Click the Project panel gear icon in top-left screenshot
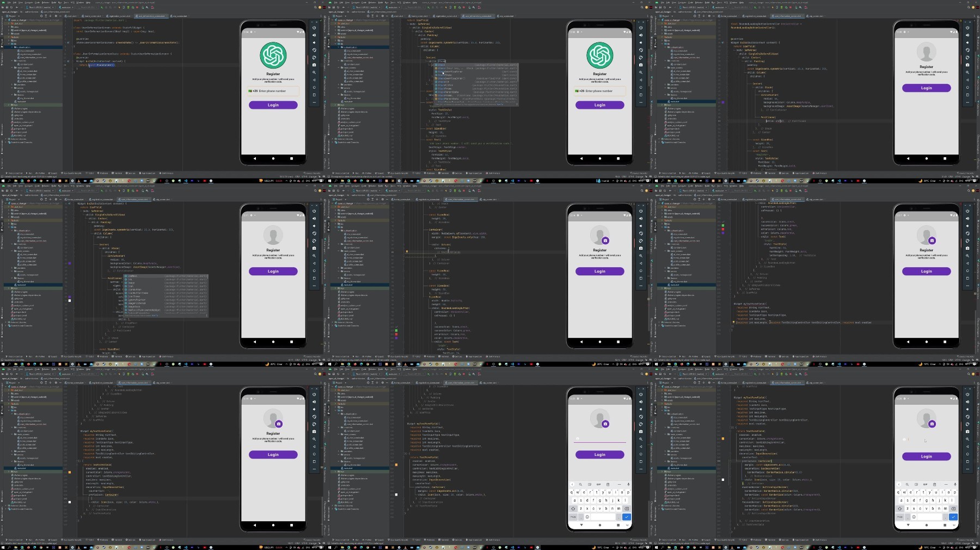Image resolution: width=980 pixels, height=550 pixels. [x=56, y=16]
